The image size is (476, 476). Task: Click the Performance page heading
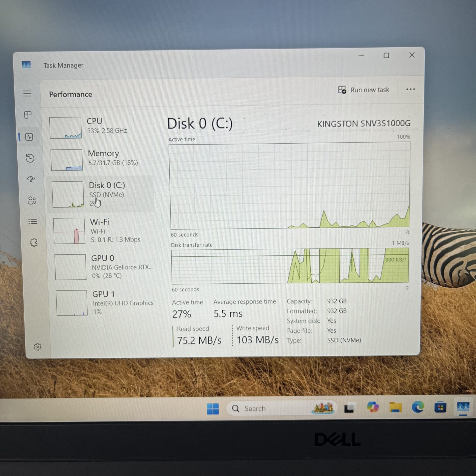point(71,94)
